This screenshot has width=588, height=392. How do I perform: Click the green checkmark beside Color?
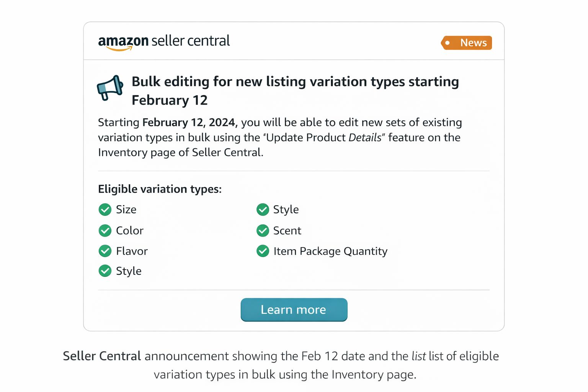(x=105, y=230)
